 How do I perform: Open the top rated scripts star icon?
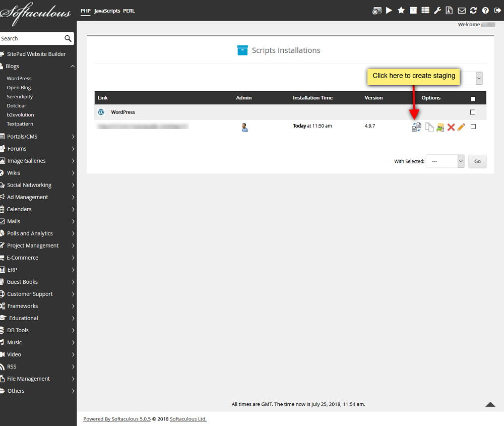[x=401, y=11]
